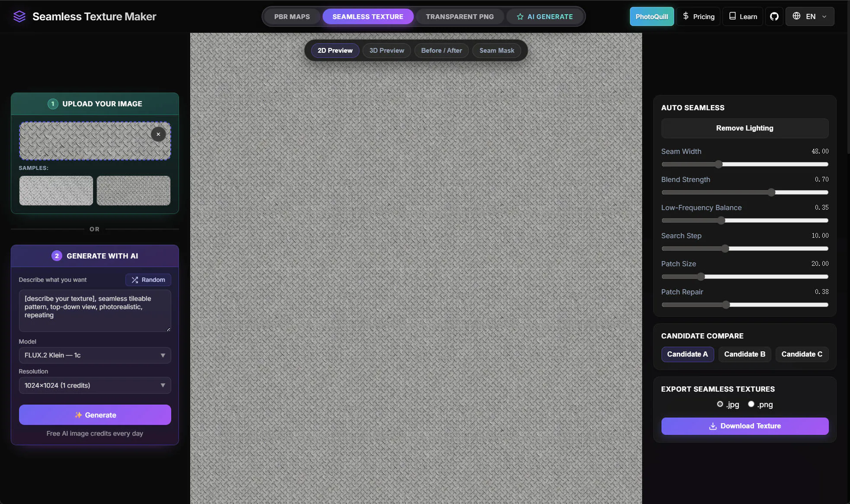Screen dimensions: 850x504
Task: Click the shuffle icon on Random
Action: (x=135, y=280)
